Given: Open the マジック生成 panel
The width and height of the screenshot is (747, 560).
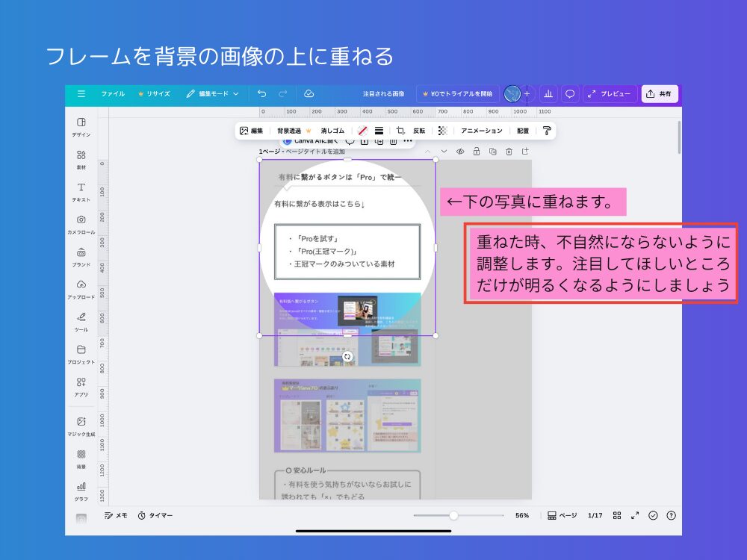Looking at the screenshot, I should point(82,420).
